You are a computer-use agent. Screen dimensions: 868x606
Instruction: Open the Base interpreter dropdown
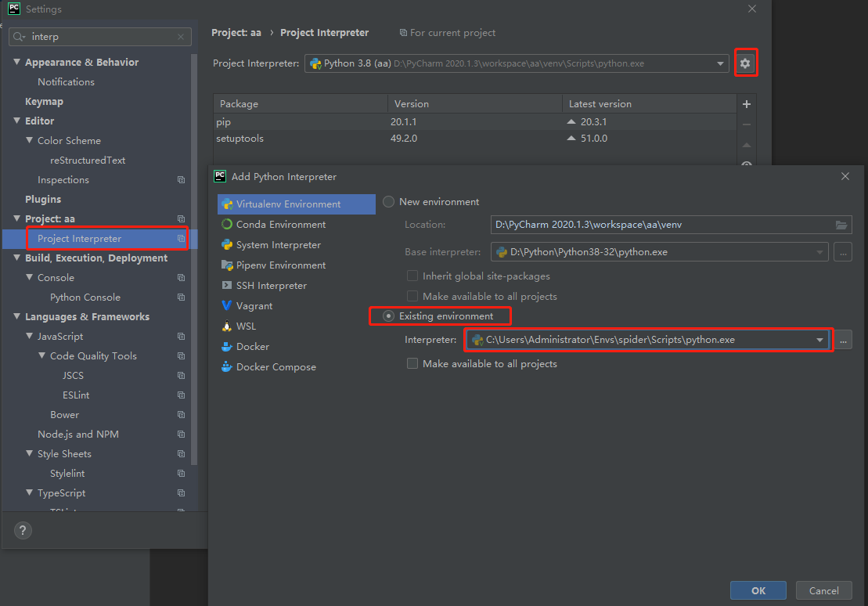[x=819, y=252]
